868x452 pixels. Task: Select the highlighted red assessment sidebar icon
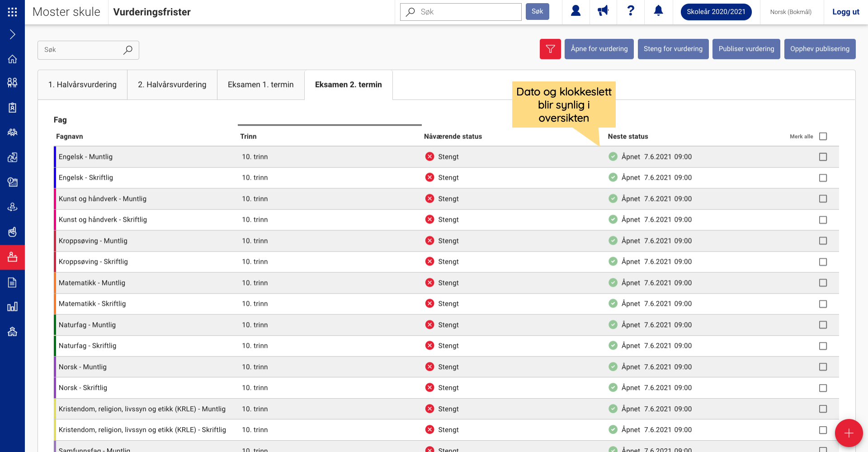(x=12, y=257)
